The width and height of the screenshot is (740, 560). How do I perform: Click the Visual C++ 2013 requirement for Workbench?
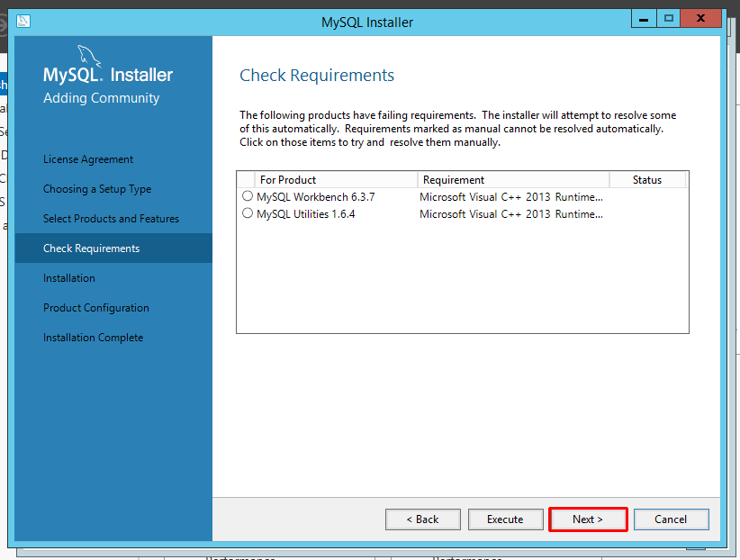pyautogui.click(x=511, y=197)
